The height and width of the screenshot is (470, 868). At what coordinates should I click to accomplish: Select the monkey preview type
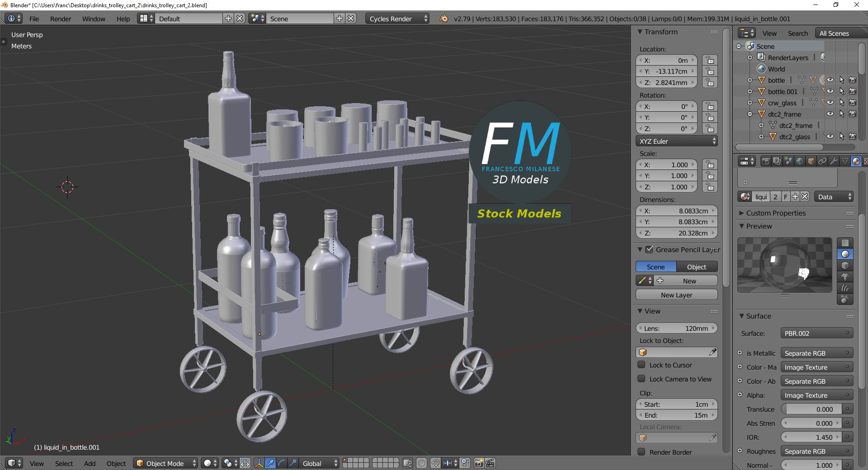(845, 277)
